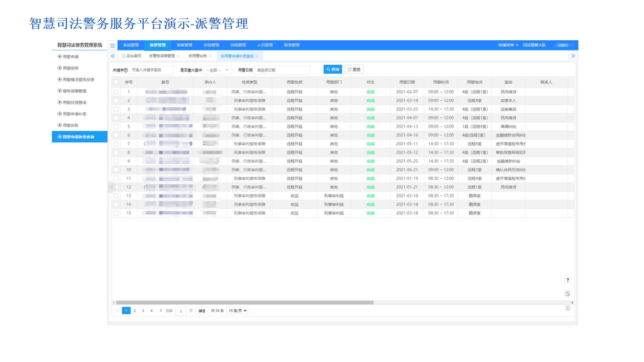Check the checkbox for row 10
Viewport: 644px width, 362px height.
pyautogui.click(x=116, y=170)
